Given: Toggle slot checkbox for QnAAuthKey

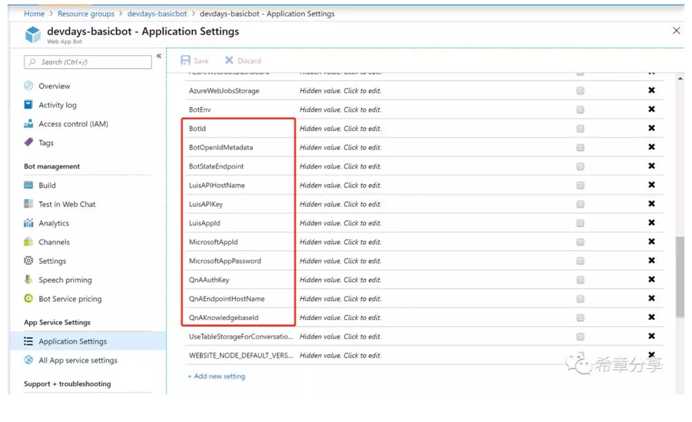Looking at the screenshot, I should [x=580, y=280].
